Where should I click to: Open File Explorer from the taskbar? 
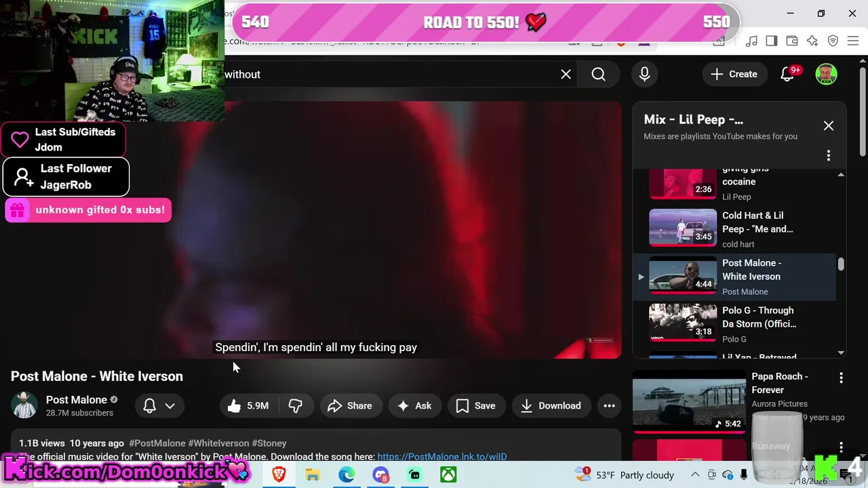tap(312, 474)
